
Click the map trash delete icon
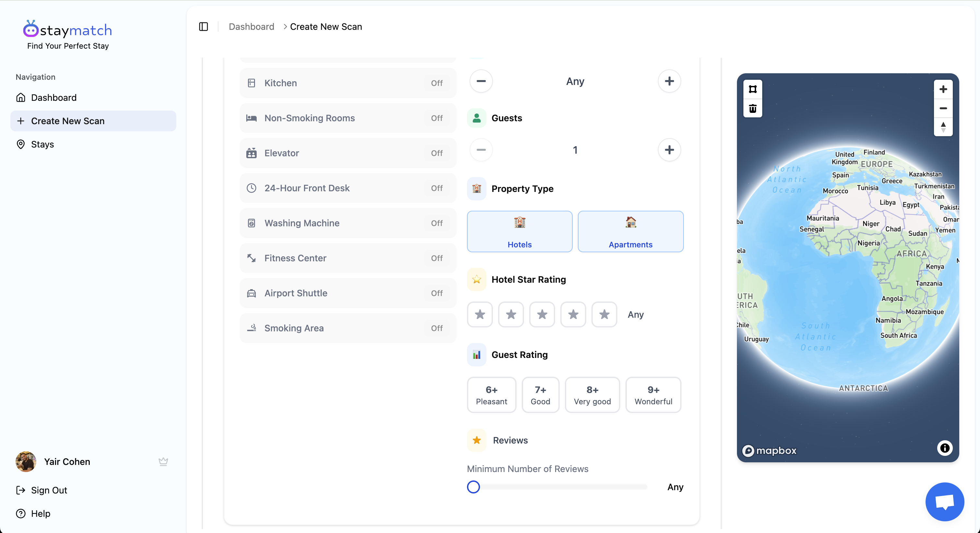[x=752, y=108]
